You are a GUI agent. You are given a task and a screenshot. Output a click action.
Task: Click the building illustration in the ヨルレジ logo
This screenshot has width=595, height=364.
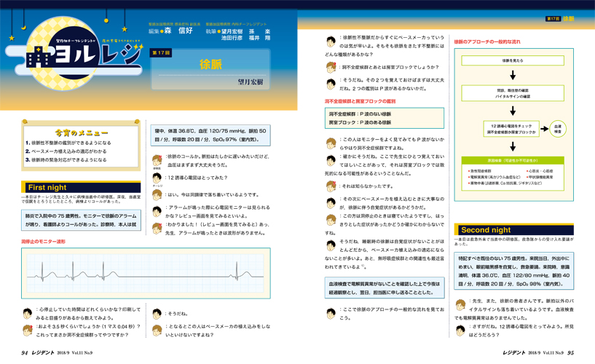pos(38,58)
